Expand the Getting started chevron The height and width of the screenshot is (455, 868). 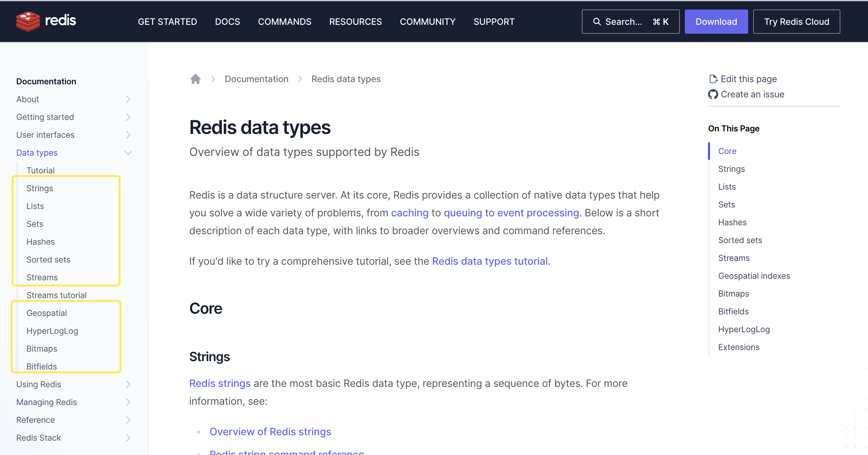pos(128,117)
